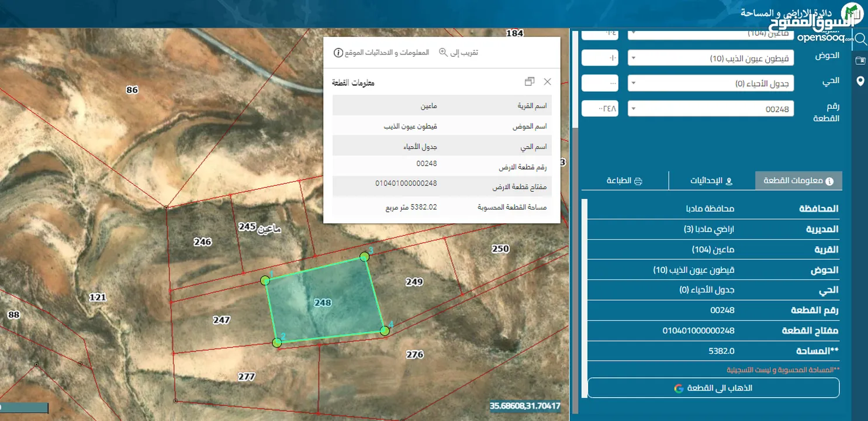868x421 pixels.
Task: Click the area value 5382.02 متر مربع
Action: [410, 207]
